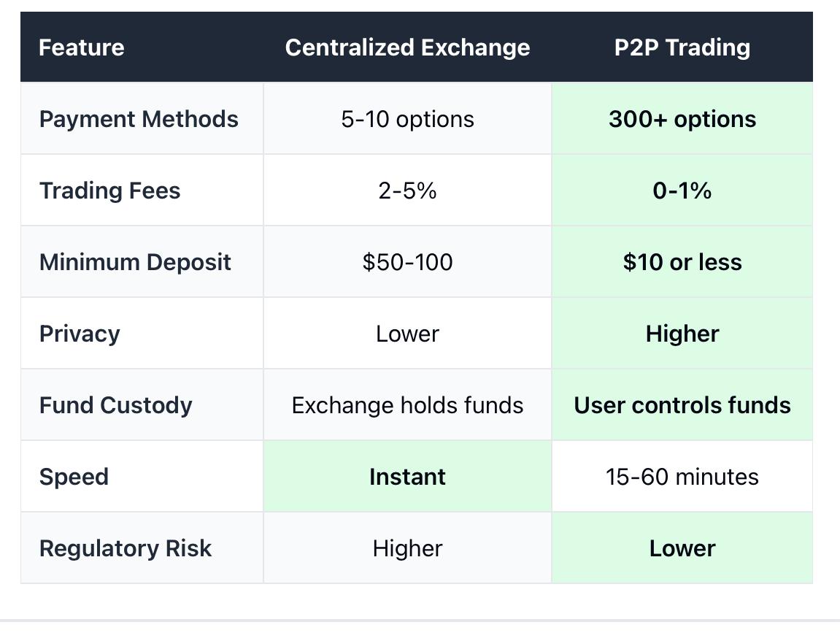Click the 0-1% fee cell
This screenshot has width=840, height=641.
click(682, 191)
